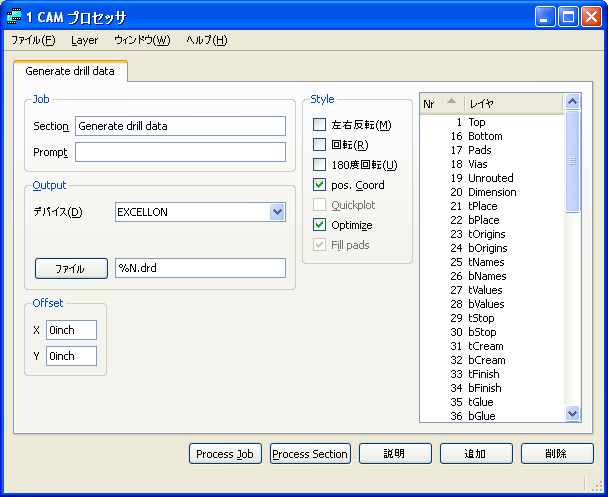608x497 pixels.
Task: Click the empty Prompt input field
Action: pos(180,152)
